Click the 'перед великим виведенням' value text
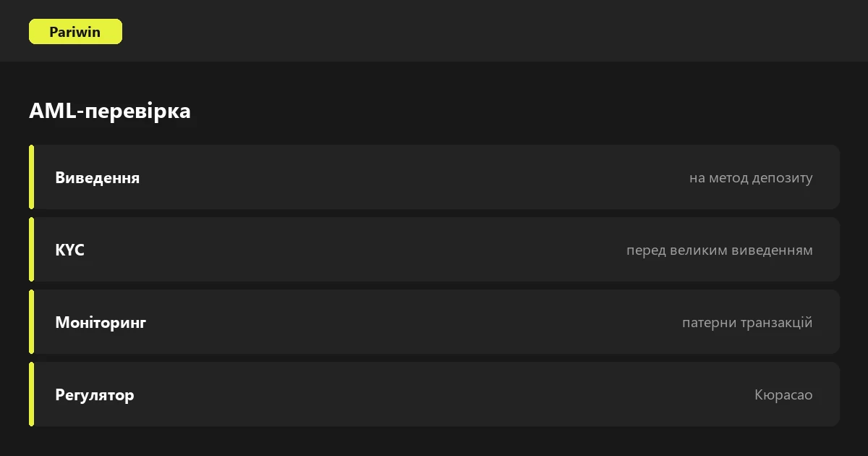The image size is (868, 456). pyautogui.click(x=720, y=250)
